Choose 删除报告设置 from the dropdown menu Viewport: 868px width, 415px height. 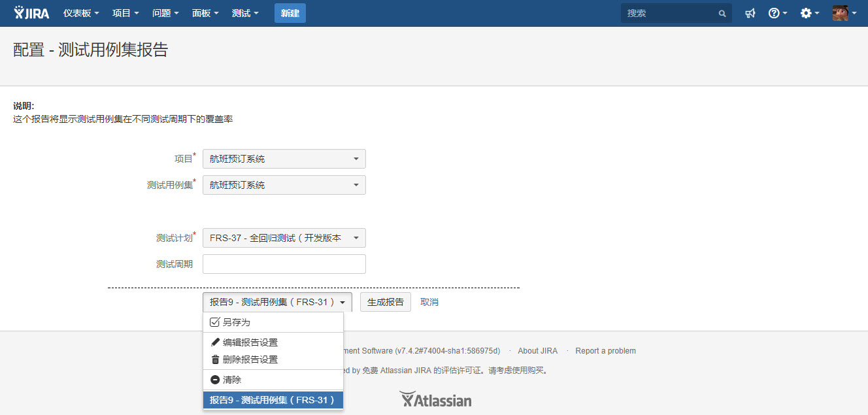[x=273, y=359]
